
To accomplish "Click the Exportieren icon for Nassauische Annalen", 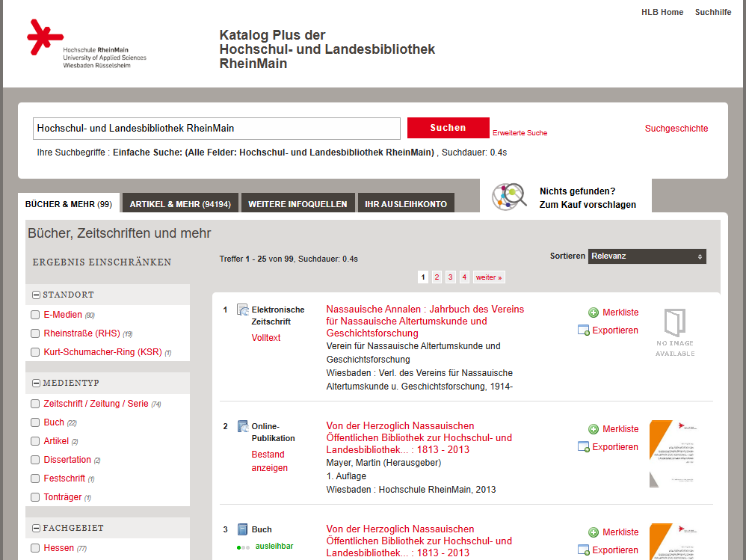I will (x=584, y=330).
